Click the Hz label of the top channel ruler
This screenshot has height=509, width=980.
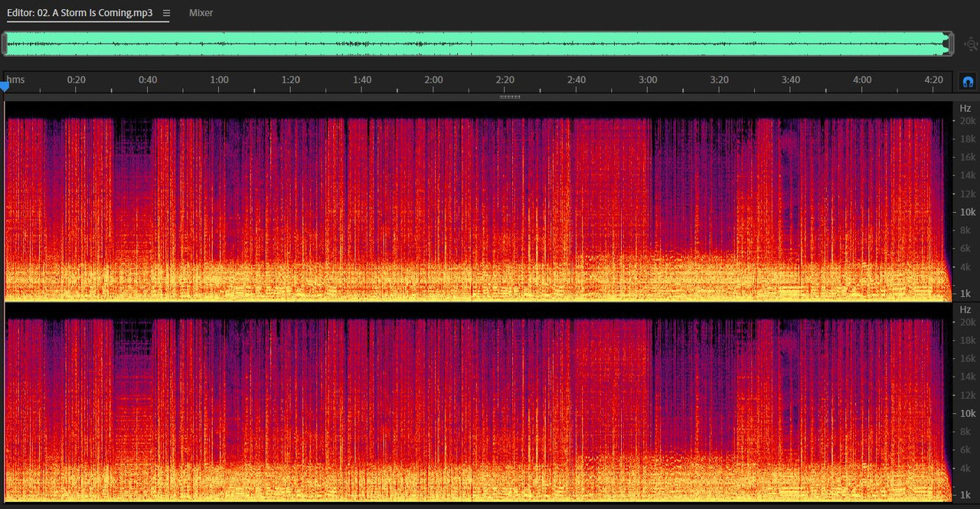click(x=965, y=109)
